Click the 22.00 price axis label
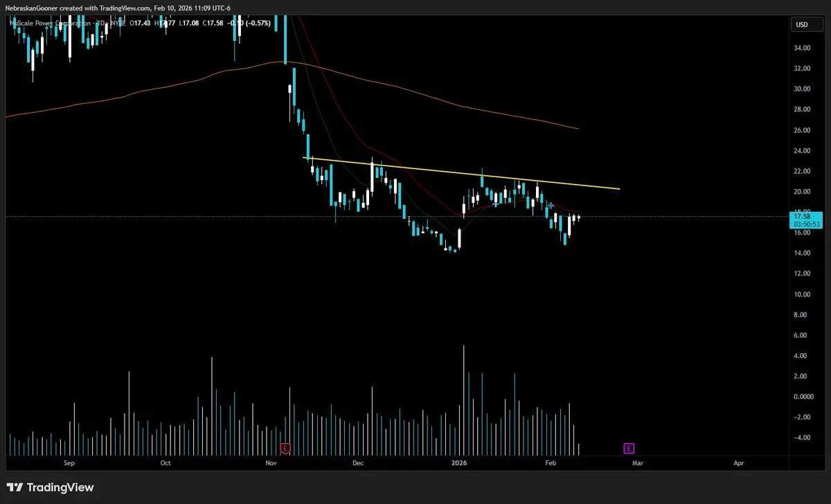 (x=803, y=171)
